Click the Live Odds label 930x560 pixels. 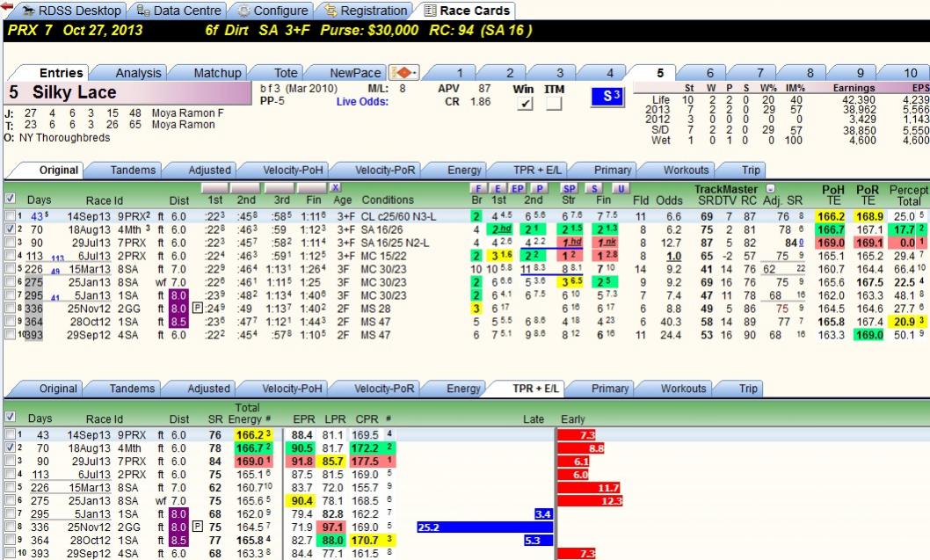pos(362,101)
